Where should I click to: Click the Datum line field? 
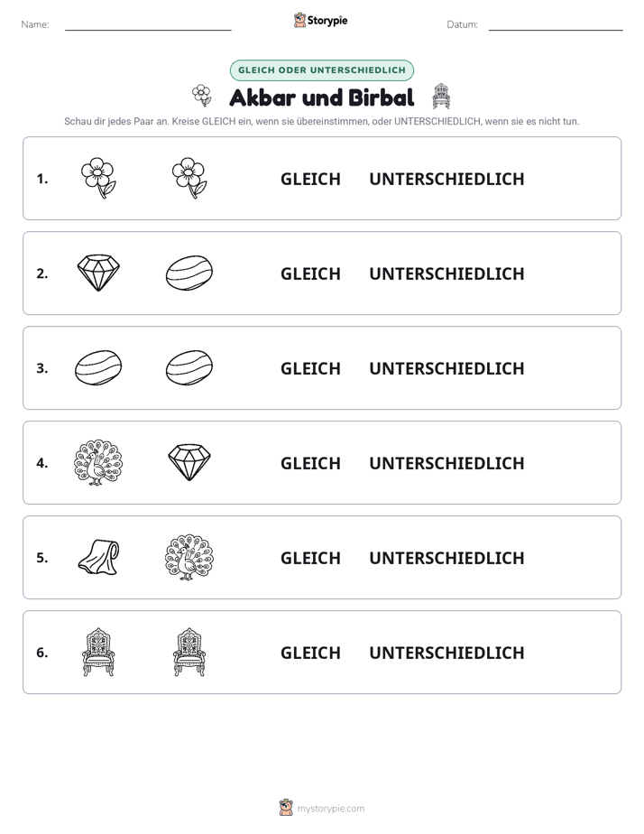[556, 24]
